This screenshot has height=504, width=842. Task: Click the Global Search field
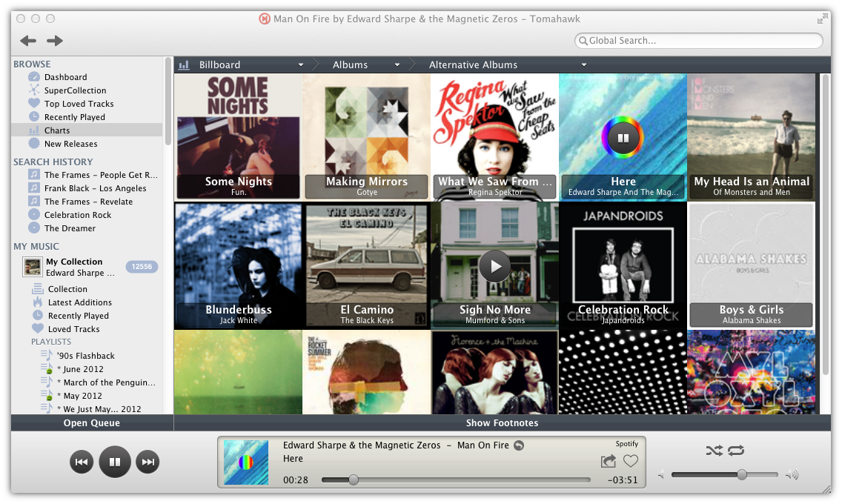coord(699,40)
